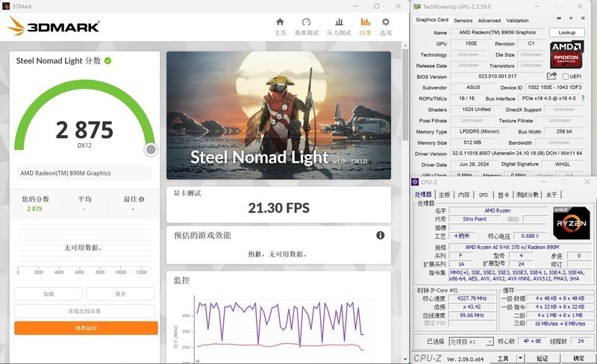The image size is (597, 364).
Task: Click info icon next to 最佳
Action: coord(141,199)
